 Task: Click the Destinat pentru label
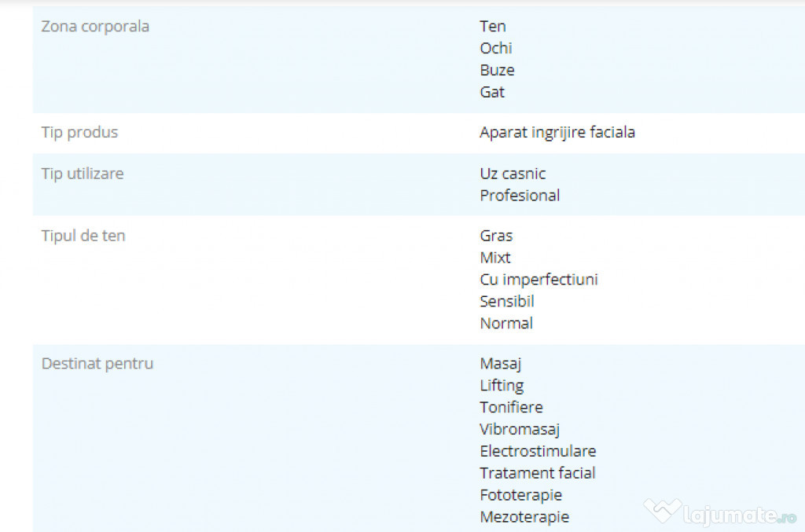[97, 363]
